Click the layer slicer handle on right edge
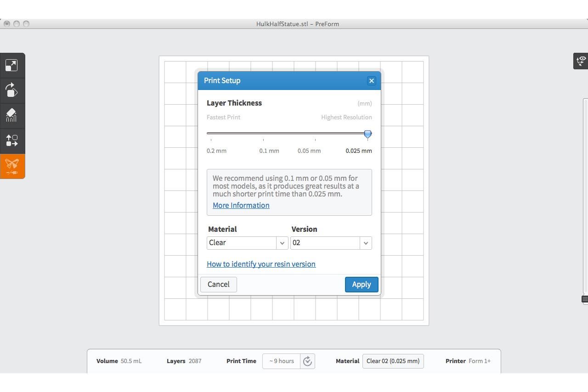This screenshot has width=588, height=392. point(585,299)
